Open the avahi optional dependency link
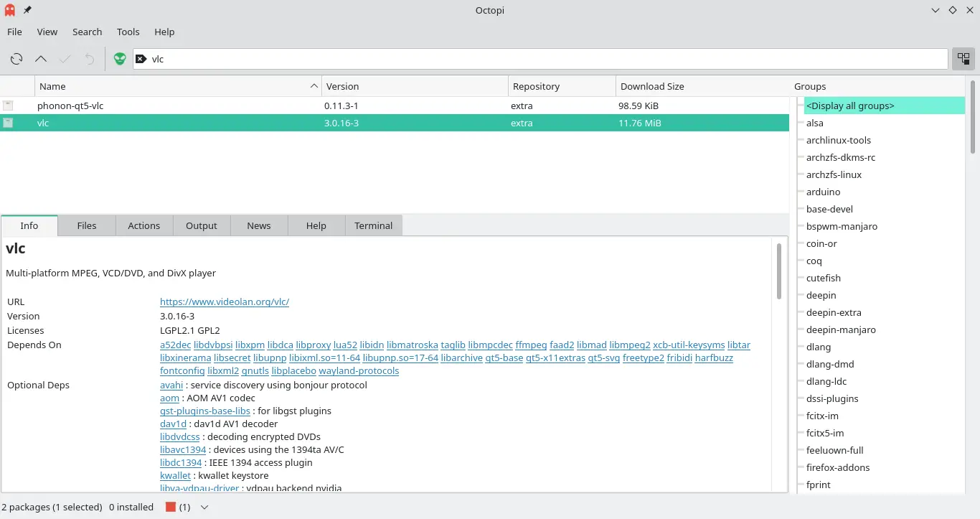This screenshot has height=519, width=980. point(171,385)
